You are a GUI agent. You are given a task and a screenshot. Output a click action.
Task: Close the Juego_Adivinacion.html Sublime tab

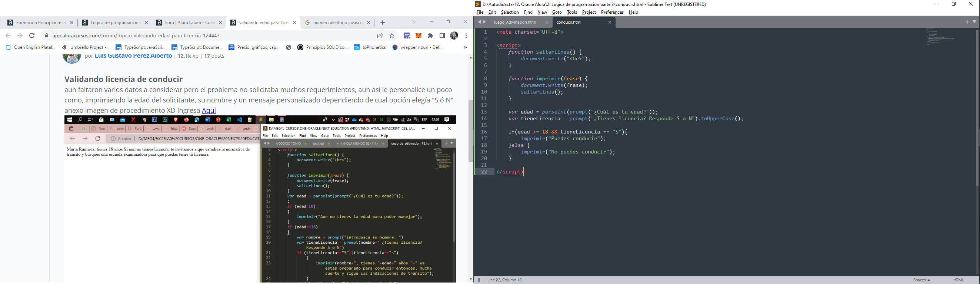[x=547, y=23]
